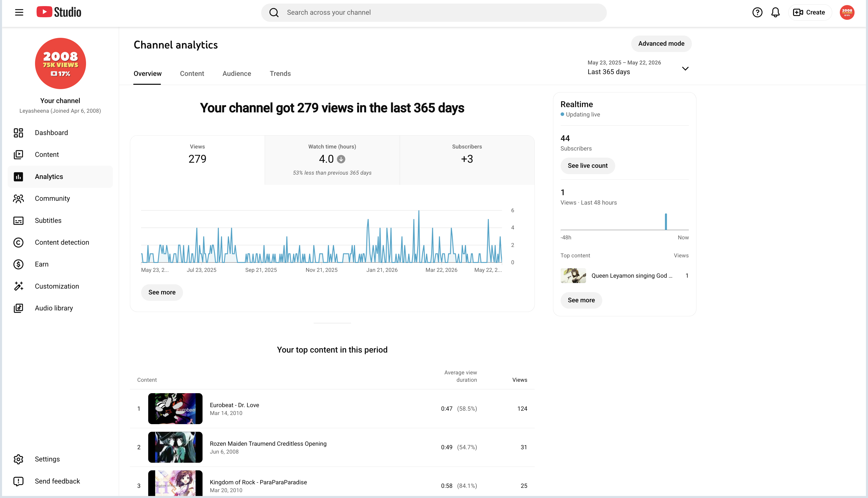
Task: Click the Customization magic wand icon
Action: [19, 286]
